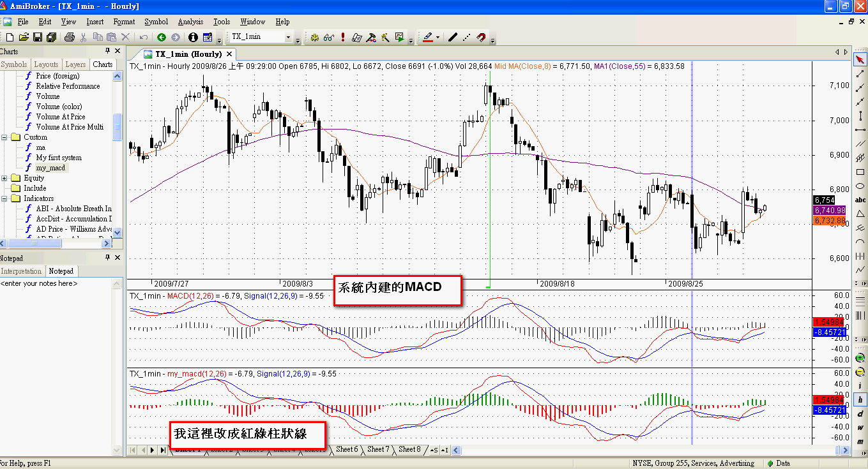
Task: Open a file using the folder icon
Action: (24, 37)
